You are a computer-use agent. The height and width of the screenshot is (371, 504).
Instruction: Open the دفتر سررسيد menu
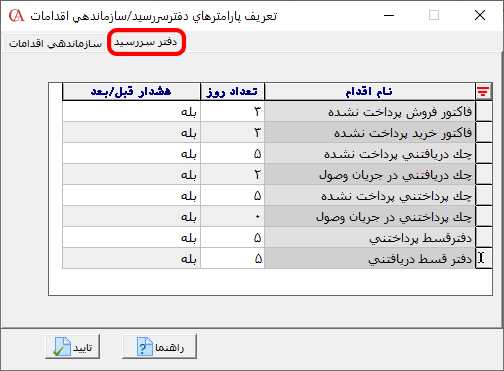click(x=146, y=42)
